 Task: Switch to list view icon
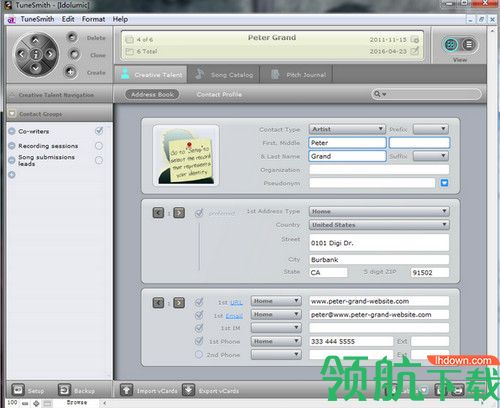pyautogui.click(x=468, y=44)
